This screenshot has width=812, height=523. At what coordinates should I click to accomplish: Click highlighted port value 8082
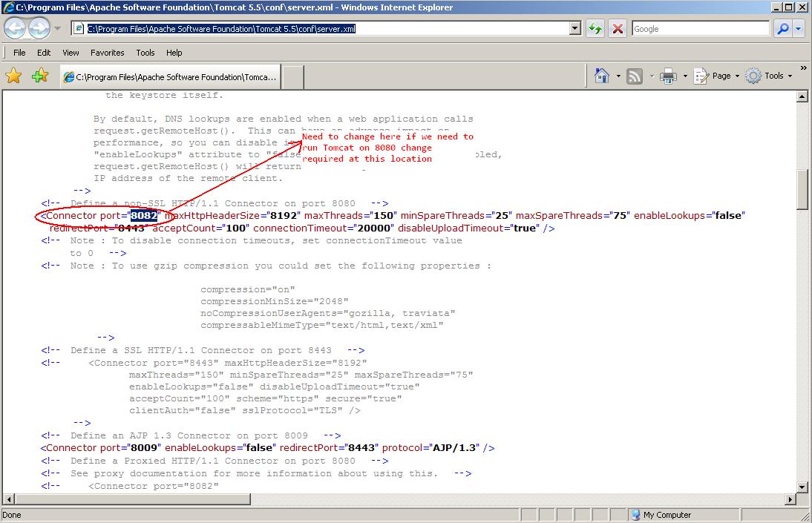click(x=143, y=215)
